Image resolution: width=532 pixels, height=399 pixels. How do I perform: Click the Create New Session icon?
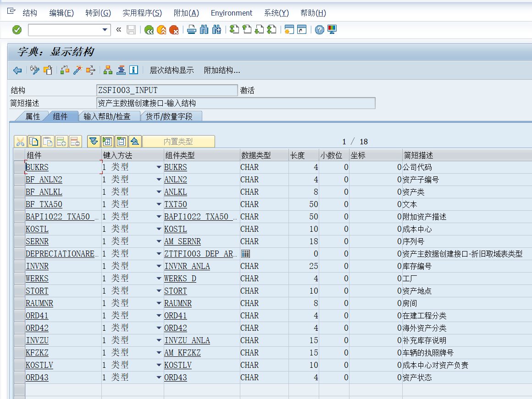tap(289, 30)
